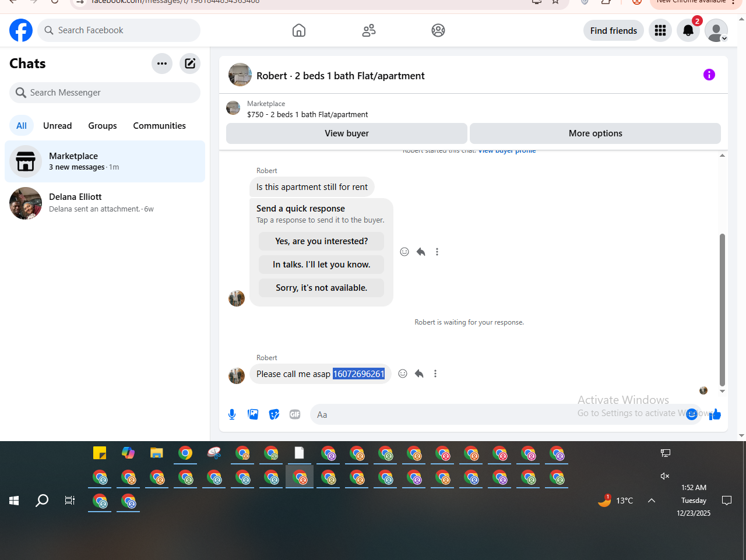Click the highlighted phone number 16072696261
Screen dimensions: 746x560
click(x=359, y=374)
